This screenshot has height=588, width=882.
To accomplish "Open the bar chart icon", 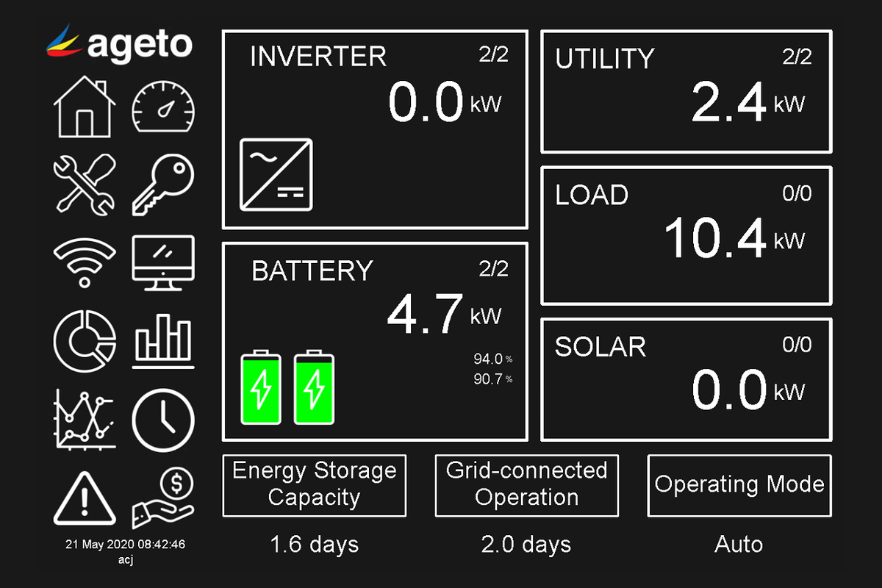I will (x=163, y=342).
